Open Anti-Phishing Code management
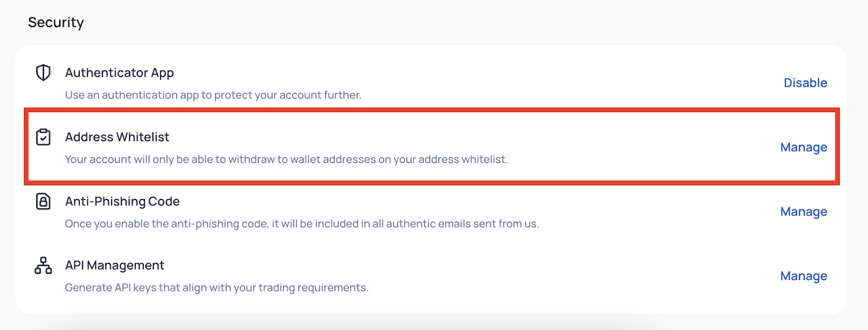Viewport: 868px width, 330px height. point(803,211)
